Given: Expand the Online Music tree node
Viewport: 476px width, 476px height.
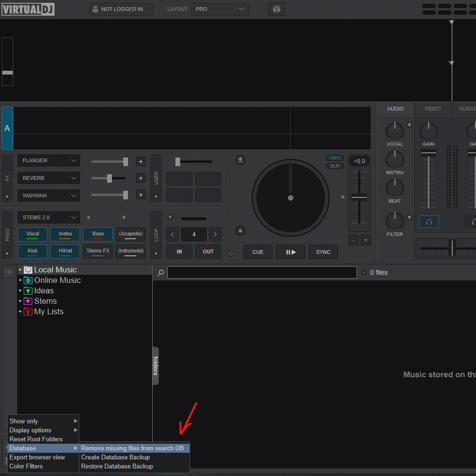Looking at the screenshot, I should pyautogui.click(x=20, y=280).
